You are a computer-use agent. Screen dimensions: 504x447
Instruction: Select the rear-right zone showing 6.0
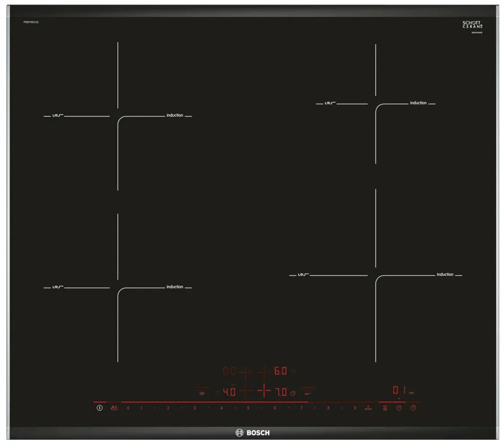tap(281, 371)
